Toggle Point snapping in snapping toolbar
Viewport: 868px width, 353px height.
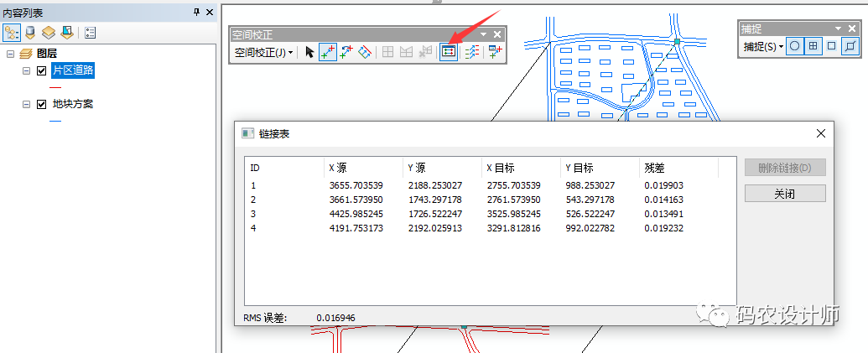click(794, 46)
